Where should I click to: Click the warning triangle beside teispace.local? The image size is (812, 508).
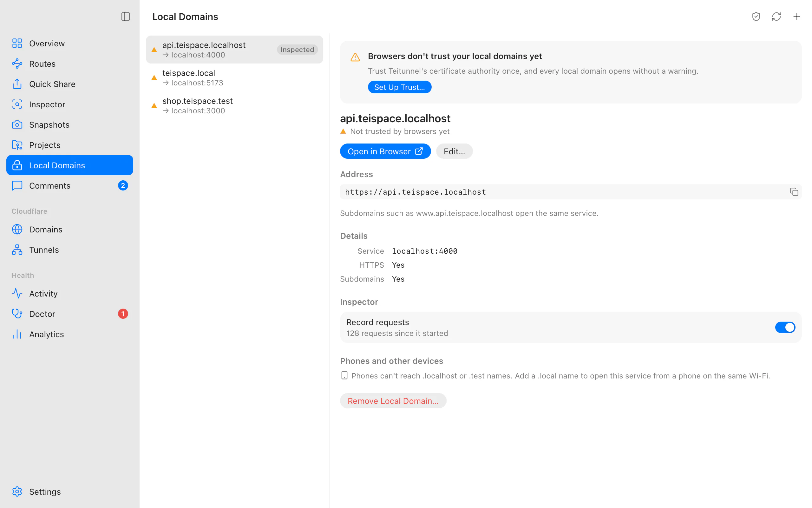click(154, 77)
